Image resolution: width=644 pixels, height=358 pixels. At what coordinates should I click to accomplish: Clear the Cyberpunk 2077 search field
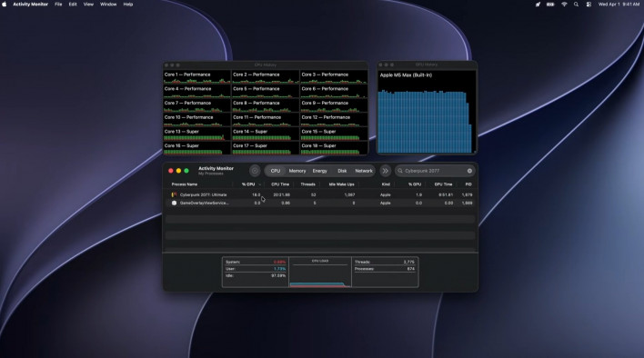(x=469, y=171)
